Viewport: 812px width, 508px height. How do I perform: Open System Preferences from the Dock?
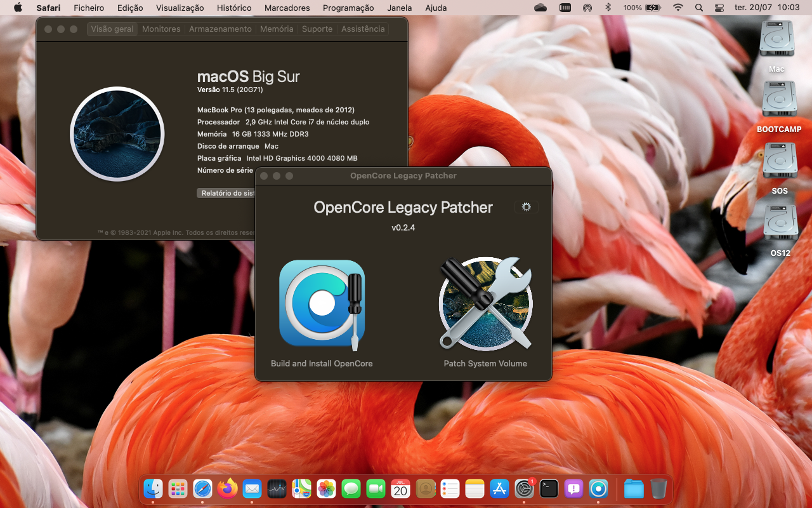[524, 488]
